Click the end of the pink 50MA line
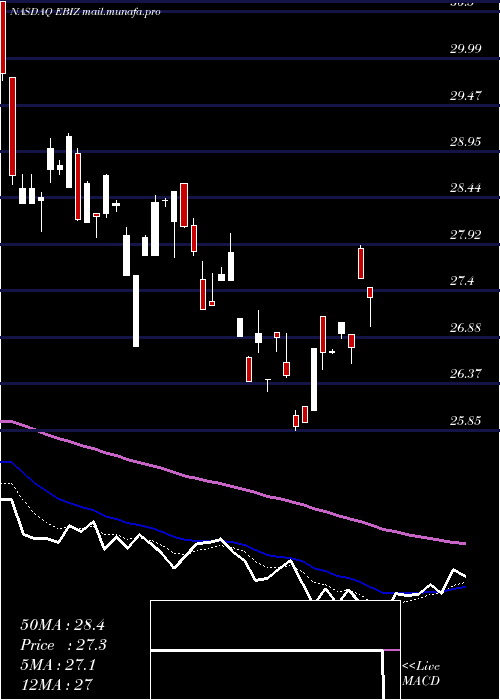 [463, 543]
